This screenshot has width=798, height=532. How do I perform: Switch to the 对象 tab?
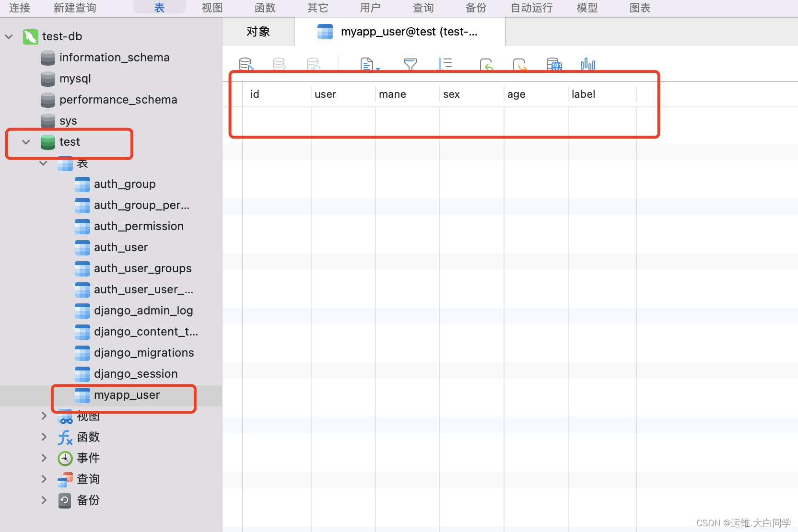tap(258, 32)
